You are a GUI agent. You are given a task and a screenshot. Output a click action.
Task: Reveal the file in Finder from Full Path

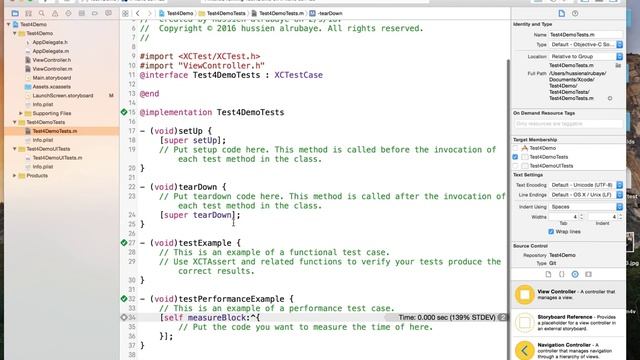click(x=610, y=98)
